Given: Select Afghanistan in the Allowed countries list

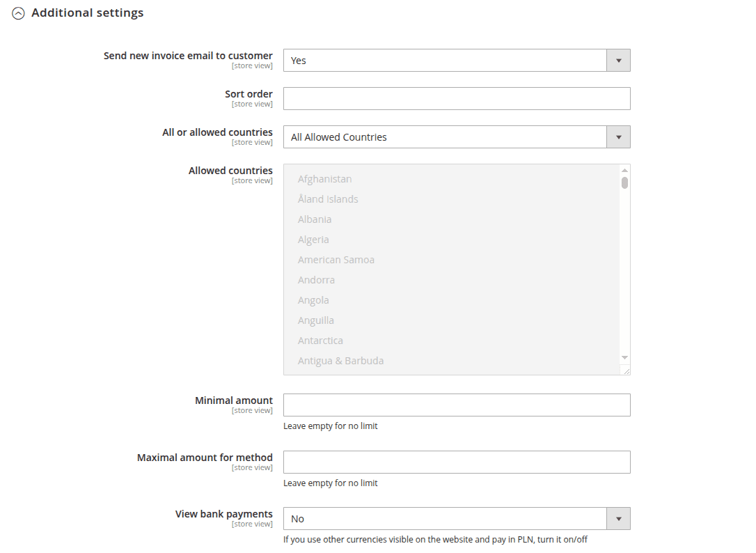Looking at the screenshot, I should pyautogui.click(x=324, y=178).
